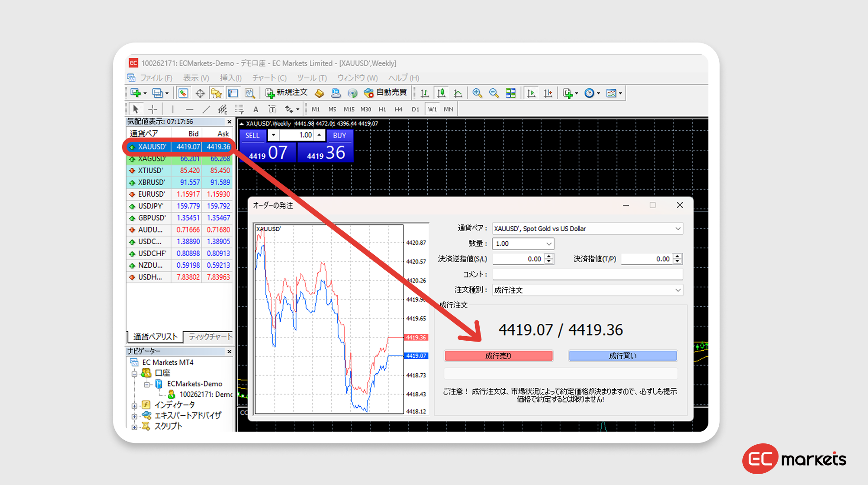
Task: Switch chart to H1 timeframe
Action: coord(382,109)
